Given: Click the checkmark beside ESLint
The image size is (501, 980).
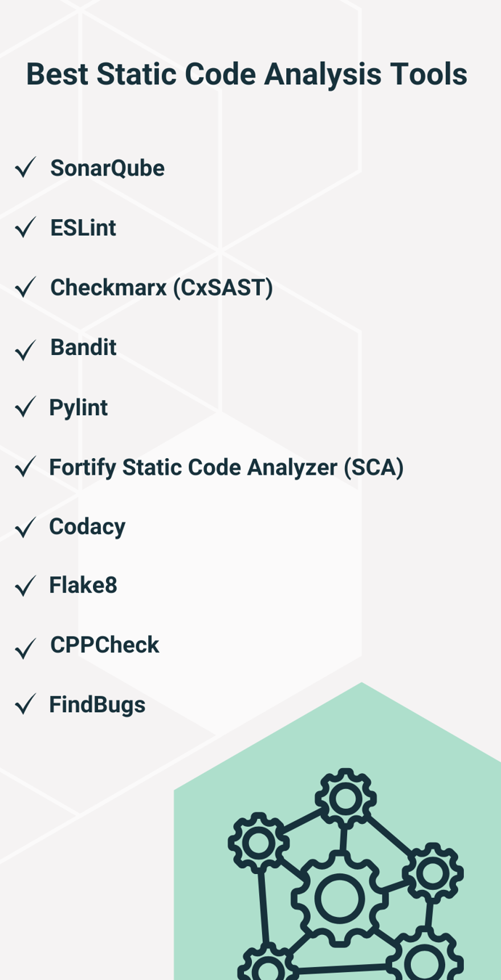Looking at the screenshot, I should tap(25, 228).
